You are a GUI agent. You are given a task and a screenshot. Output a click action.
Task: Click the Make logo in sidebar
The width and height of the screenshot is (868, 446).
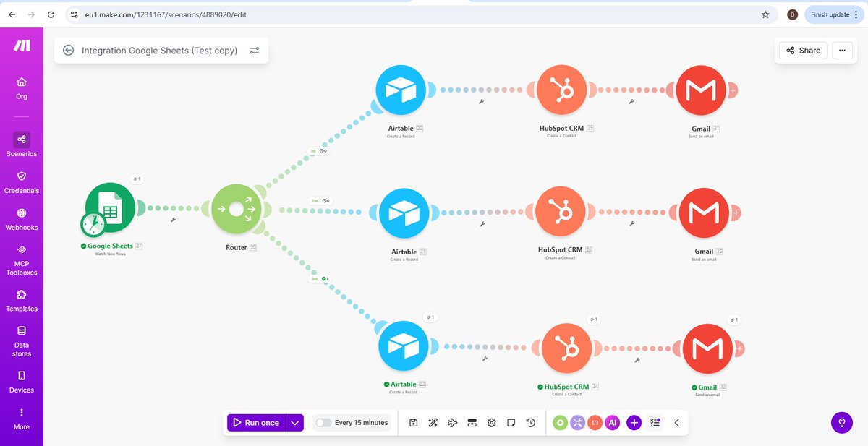(x=22, y=45)
